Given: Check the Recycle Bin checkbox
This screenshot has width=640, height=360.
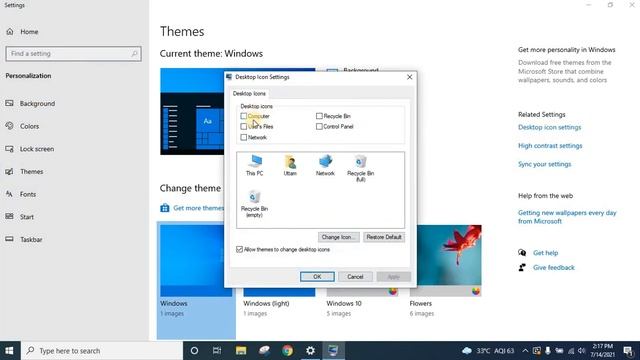Looking at the screenshot, I should [319, 116].
